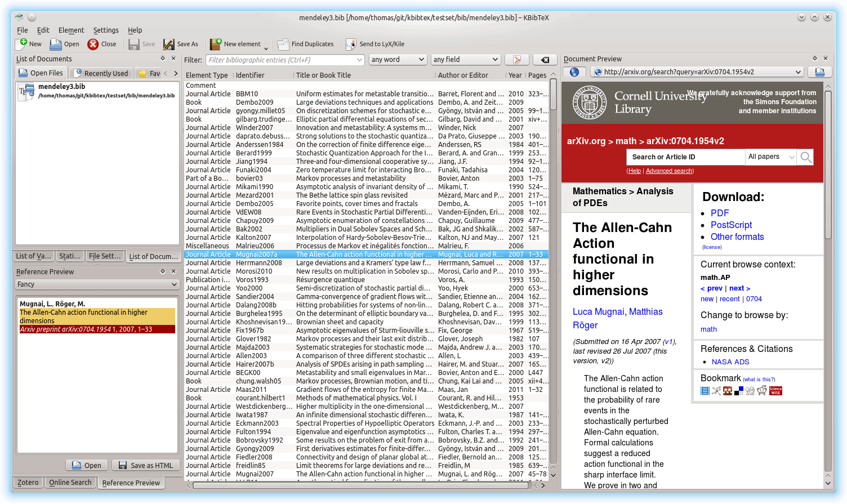Click the entry table's horizontal scrollbar
Screen dimensions: 847x504
tap(360, 485)
